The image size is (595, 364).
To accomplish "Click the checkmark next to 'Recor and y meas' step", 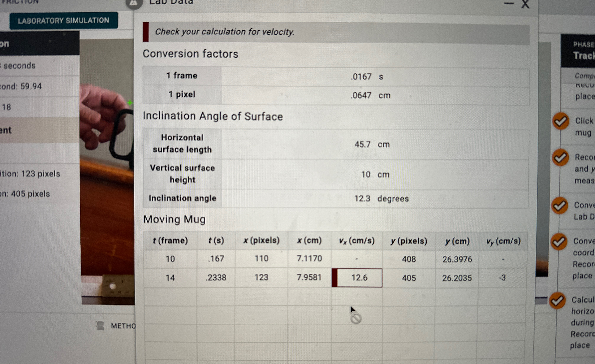I will tap(560, 157).
